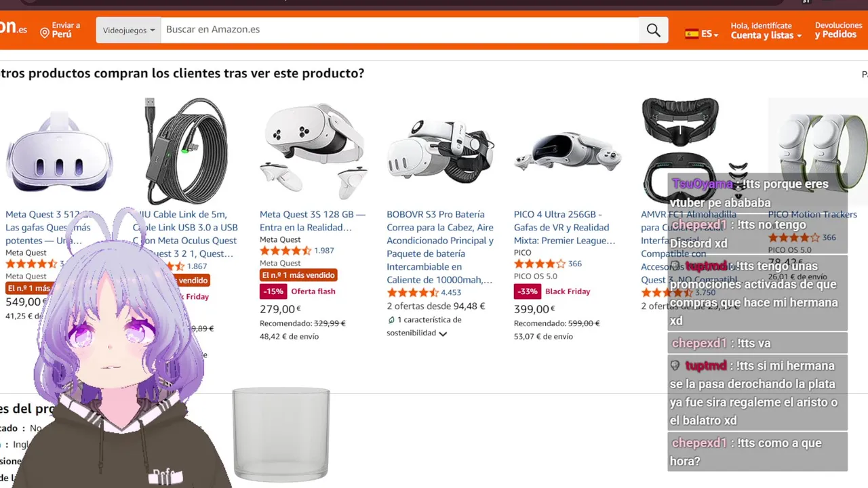
Task: Expand the Cuenta y listas menu
Action: point(766,35)
